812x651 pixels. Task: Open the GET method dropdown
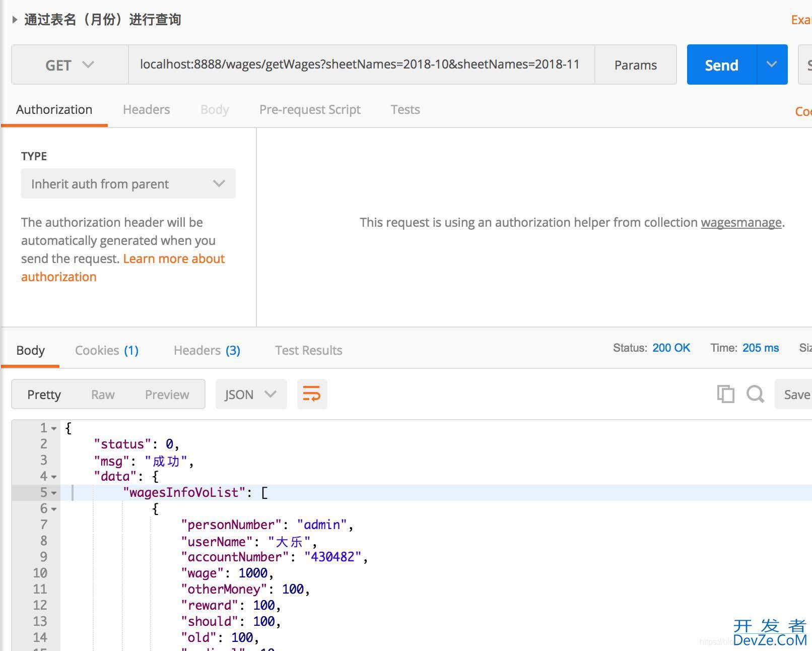pyautogui.click(x=70, y=65)
